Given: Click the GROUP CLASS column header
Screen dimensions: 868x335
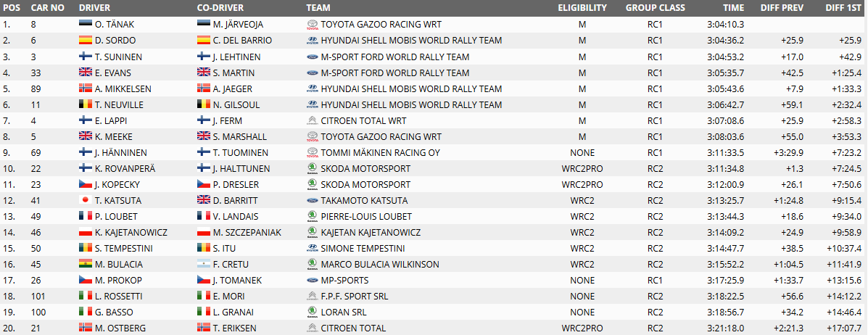Looking at the screenshot, I should (656, 8).
